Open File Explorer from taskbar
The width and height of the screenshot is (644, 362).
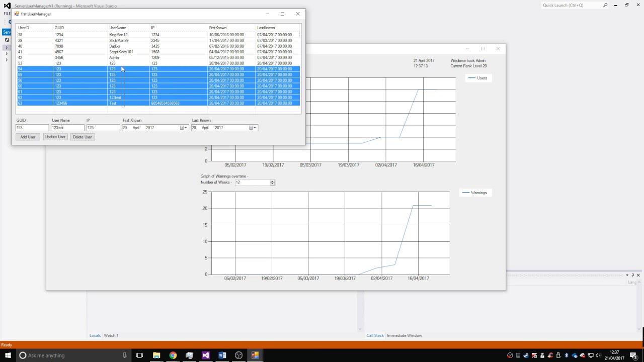pos(156,355)
